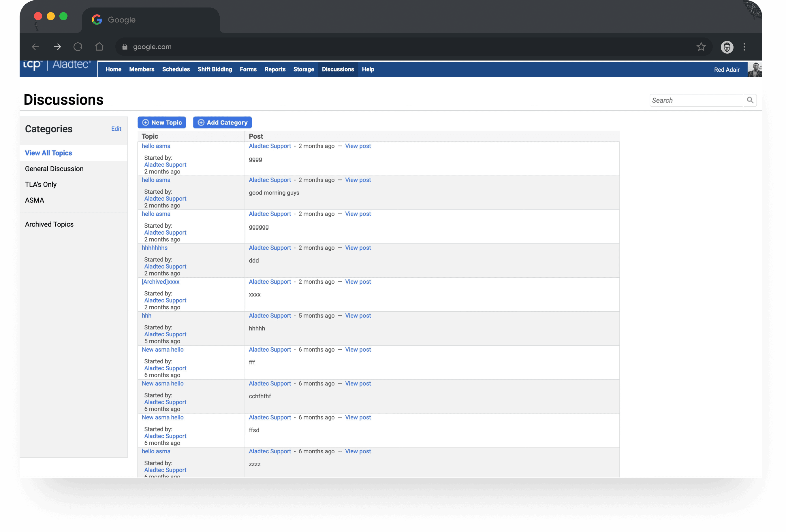
Task: Open the Shift Bidding menu
Action: 215,69
